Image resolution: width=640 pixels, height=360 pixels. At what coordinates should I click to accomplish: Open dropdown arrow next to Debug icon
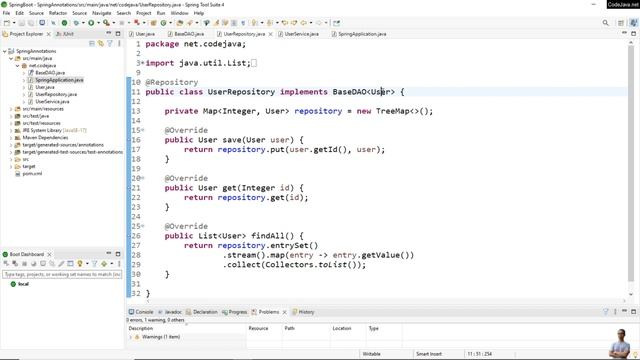coord(83,23)
